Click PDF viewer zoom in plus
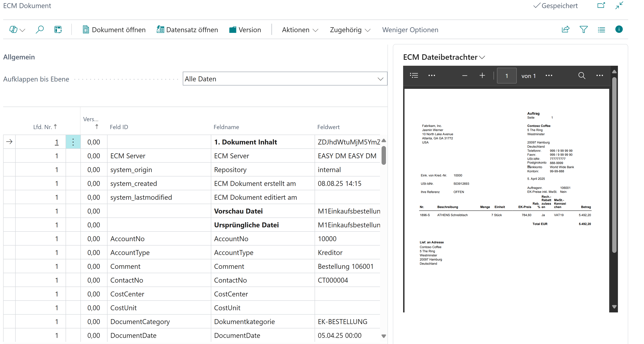644x344 pixels. [x=482, y=76]
